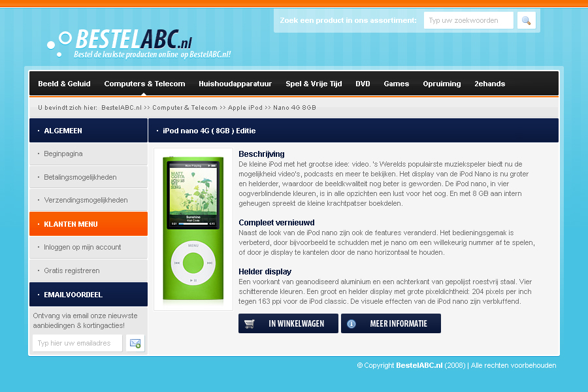Screen dimensions: 588x392
Task: Click Computer & Telecom breadcrumb link
Action: [185, 108]
